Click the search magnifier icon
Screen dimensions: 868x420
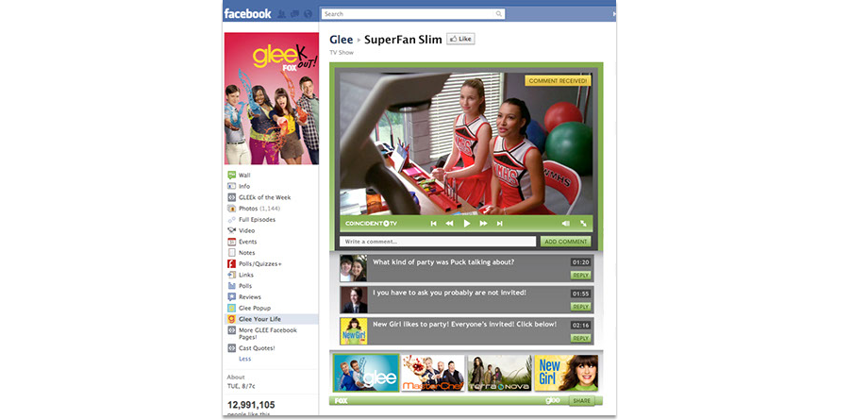(499, 14)
